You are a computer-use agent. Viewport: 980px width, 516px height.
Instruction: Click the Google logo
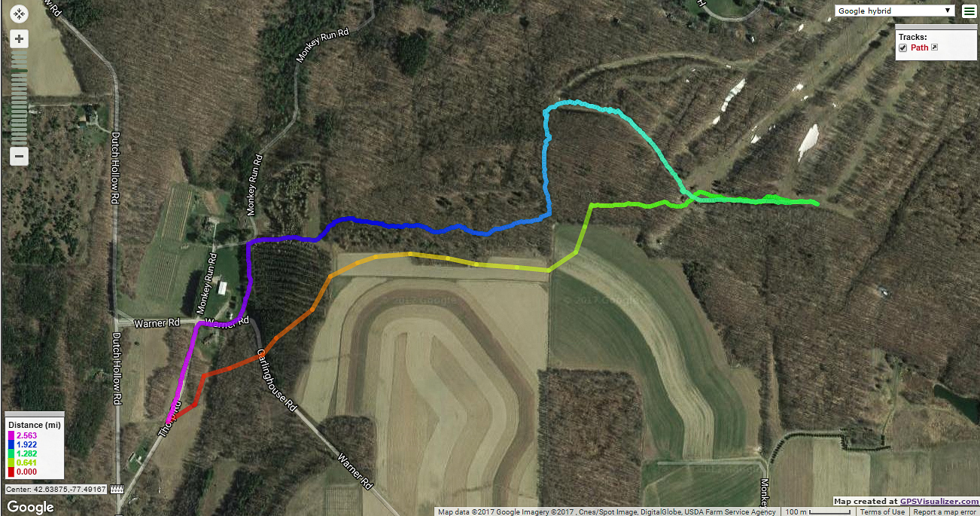click(x=30, y=507)
